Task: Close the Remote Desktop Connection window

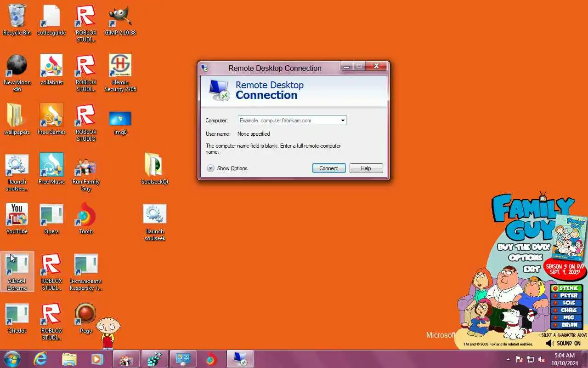Action: (x=376, y=66)
